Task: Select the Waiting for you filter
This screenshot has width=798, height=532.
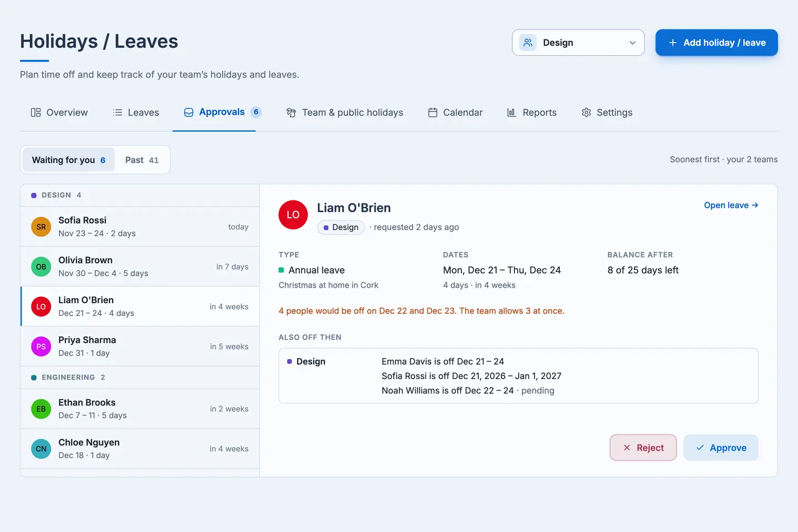Action: [69, 160]
